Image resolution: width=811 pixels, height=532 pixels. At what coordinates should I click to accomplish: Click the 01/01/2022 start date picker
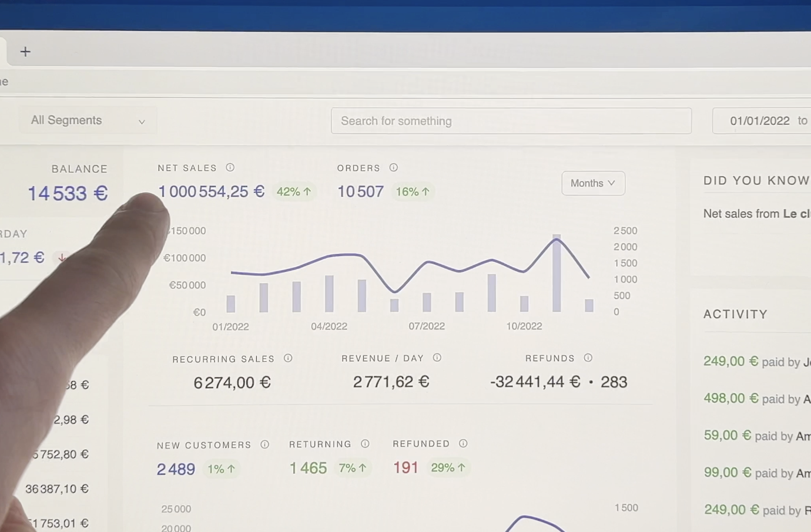[x=759, y=121]
